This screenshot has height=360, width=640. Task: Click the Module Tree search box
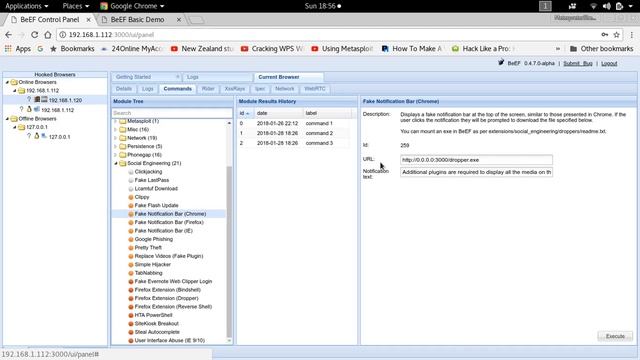pos(172,113)
